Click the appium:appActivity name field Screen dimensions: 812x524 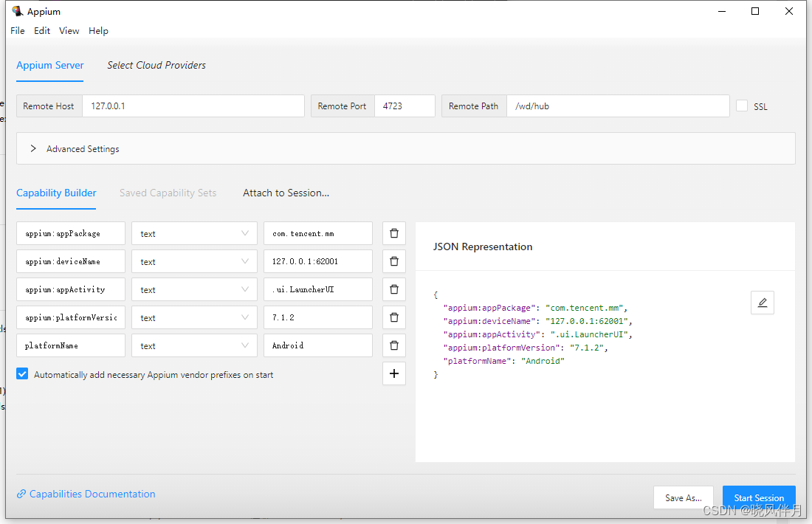70,289
